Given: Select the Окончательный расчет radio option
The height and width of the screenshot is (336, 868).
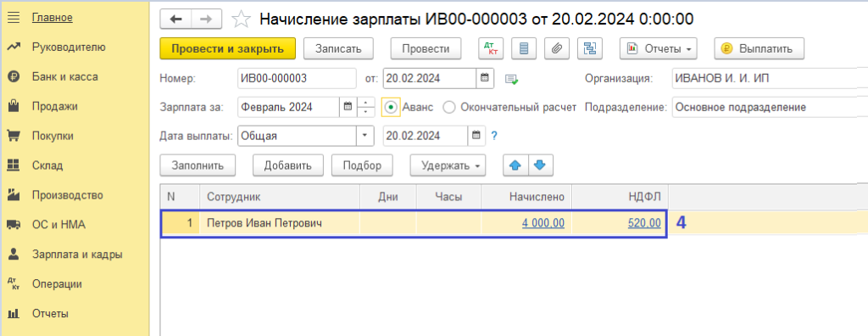Looking at the screenshot, I should (450, 107).
